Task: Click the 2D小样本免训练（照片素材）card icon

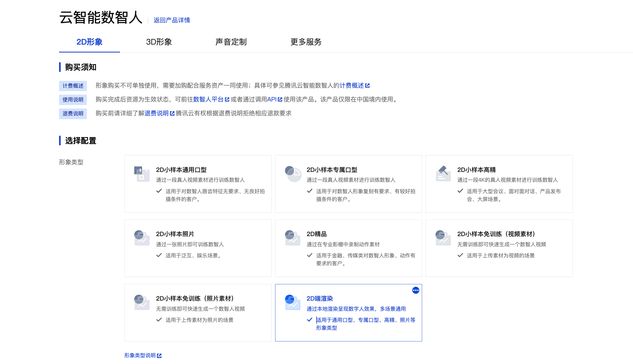Action: pyautogui.click(x=142, y=303)
